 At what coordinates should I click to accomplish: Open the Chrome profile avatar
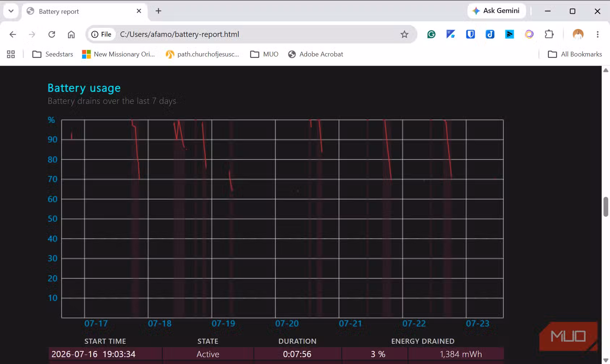tap(578, 34)
